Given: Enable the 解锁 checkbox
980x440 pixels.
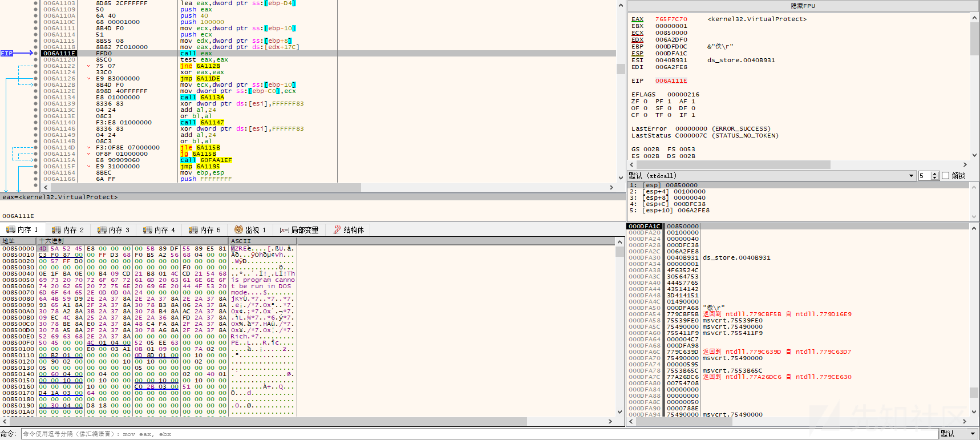Looking at the screenshot, I should click(x=945, y=176).
